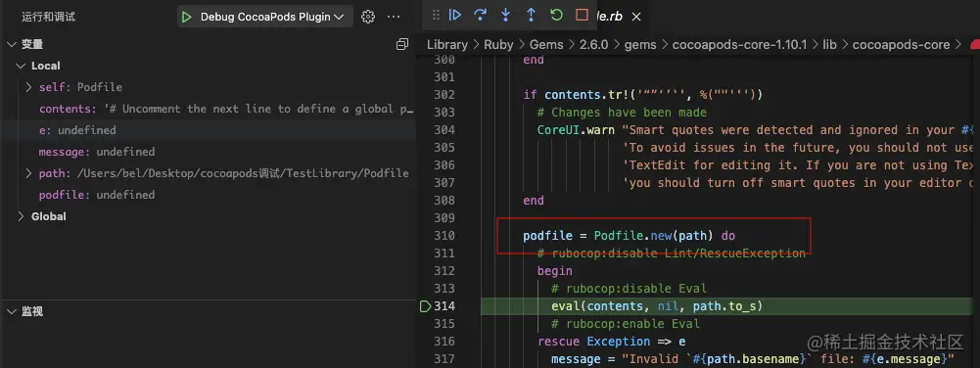The width and height of the screenshot is (980, 368).
Task: Open Debug CocoaPods Plugin configuration dropdown
Action: point(272,17)
